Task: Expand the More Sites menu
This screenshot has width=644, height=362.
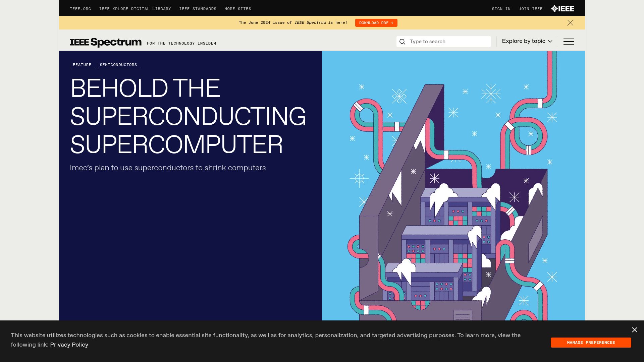Action: tap(238, 9)
